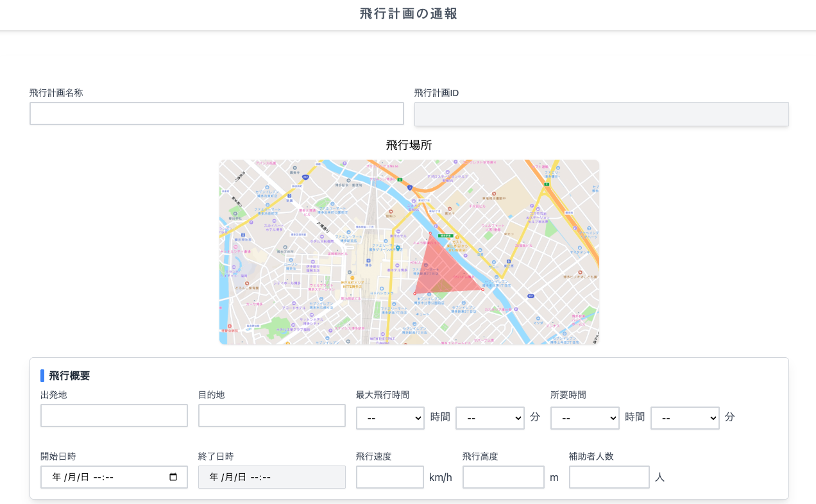This screenshot has width=816, height=504.
Task: Click the 補助者人数 input field
Action: pos(609,477)
